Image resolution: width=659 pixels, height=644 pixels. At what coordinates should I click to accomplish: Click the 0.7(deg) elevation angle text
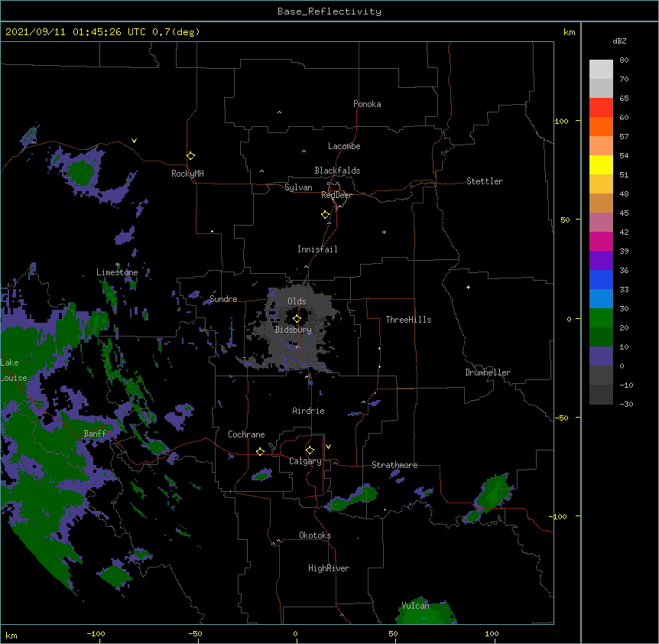pos(176,32)
